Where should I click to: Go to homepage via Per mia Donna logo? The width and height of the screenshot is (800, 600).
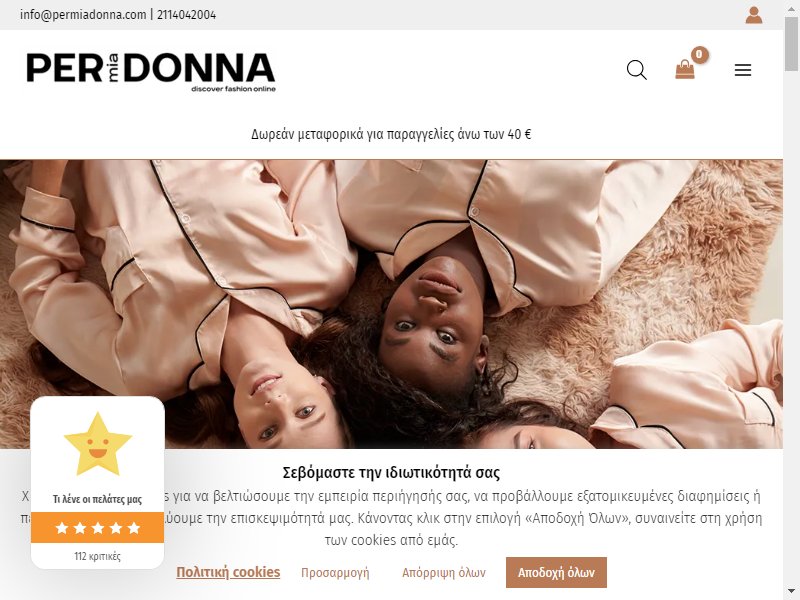pyautogui.click(x=151, y=72)
